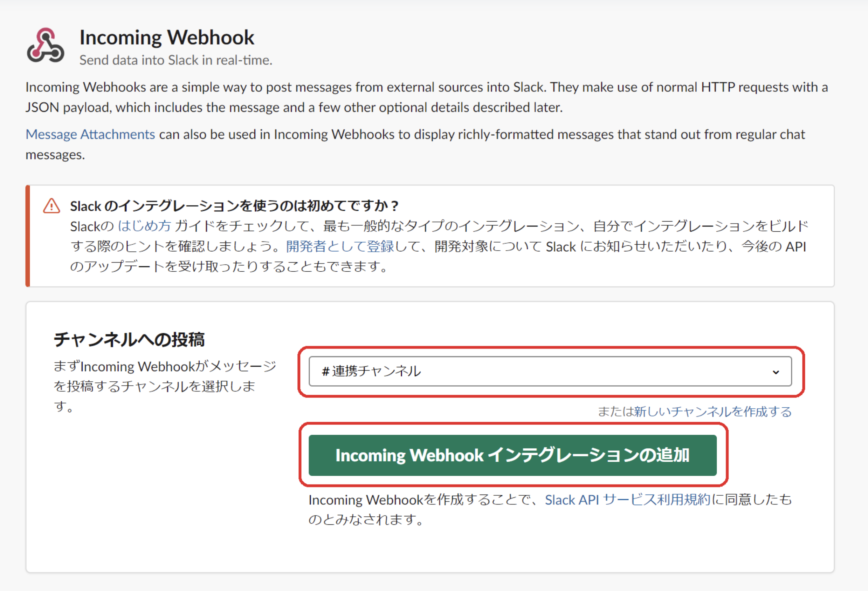Click the chevron arrow of the channel selector
Screen dimensions: 868x591
click(776, 372)
